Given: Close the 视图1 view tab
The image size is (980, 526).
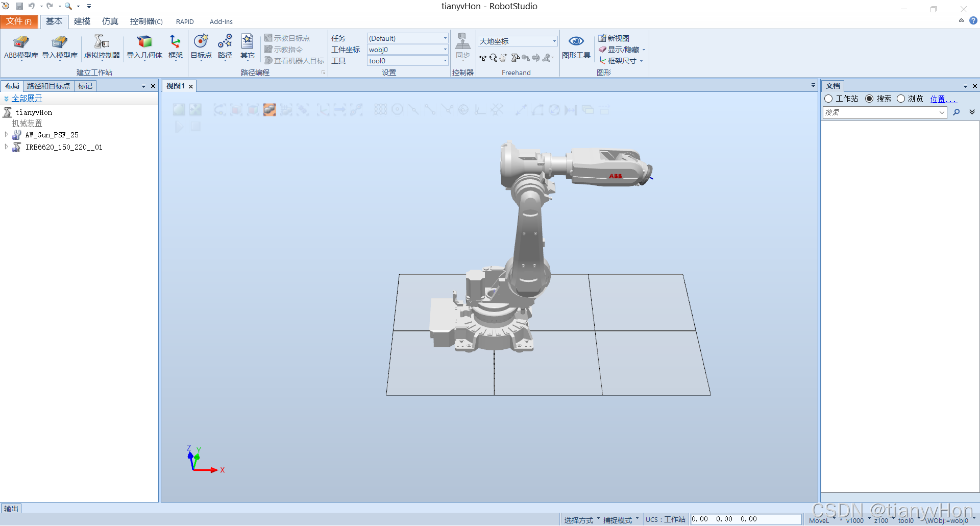Looking at the screenshot, I should (x=191, y=86).
